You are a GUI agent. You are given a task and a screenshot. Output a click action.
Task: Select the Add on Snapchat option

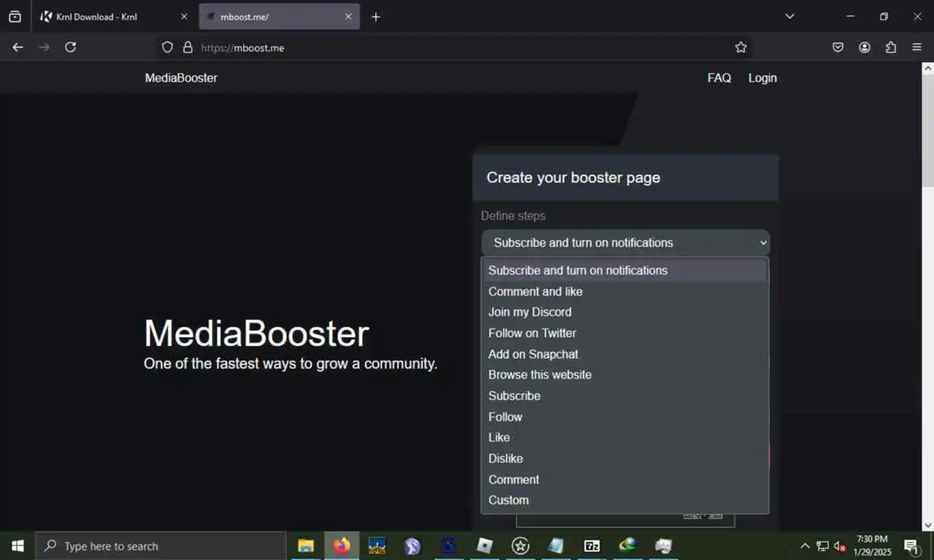point(625,354)
